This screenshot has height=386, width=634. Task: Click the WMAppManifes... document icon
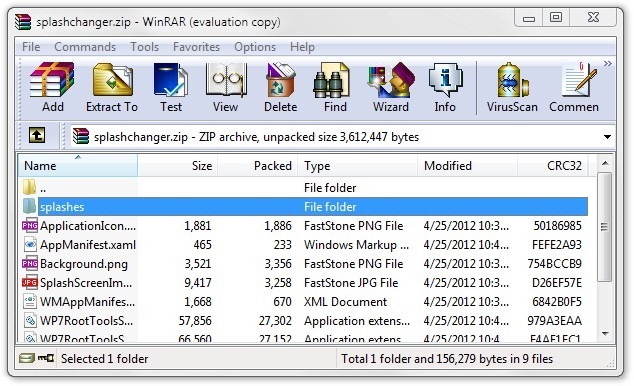pyautogui.click(x=30, y=302)
